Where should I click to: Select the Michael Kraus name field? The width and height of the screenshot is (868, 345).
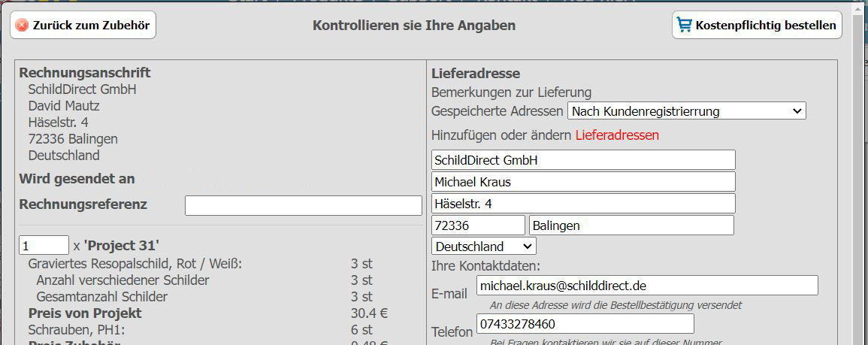pyautogui.click(x=582, y=182)
